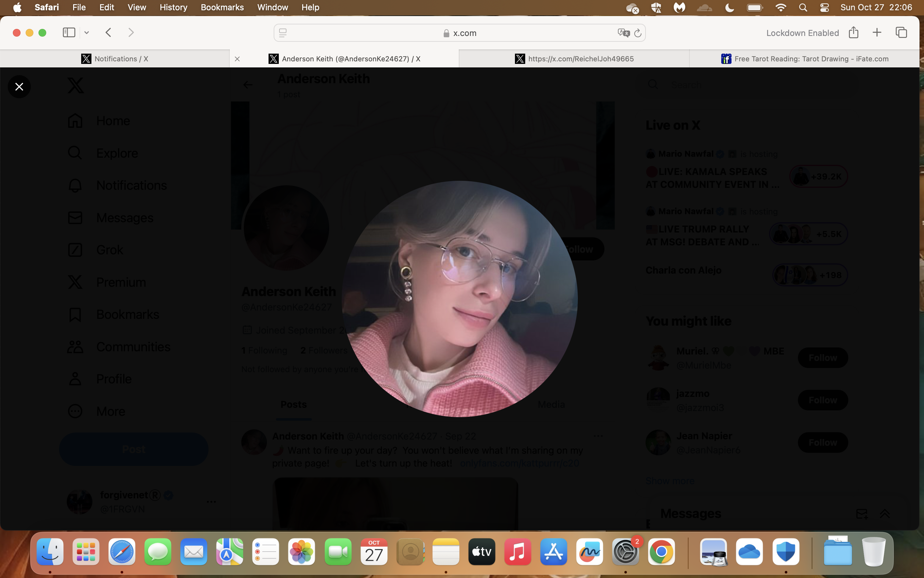This screenshot has height=578, width=924.
Task: Open Freeform from the Dock
Action: (x=589, y=552)
